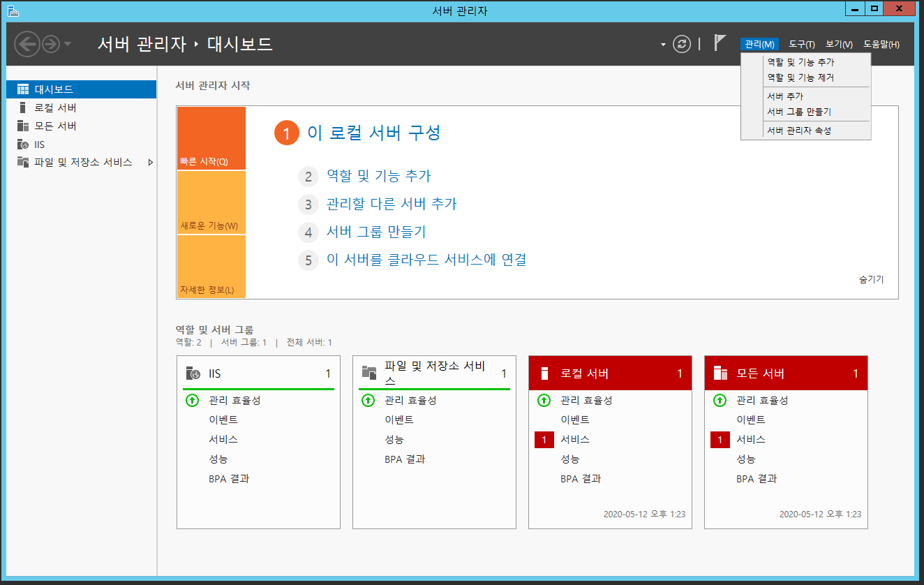Open the 도구(T) menu
The height and width of the screenshot is (585, 924).
click(x=801, y=44)
